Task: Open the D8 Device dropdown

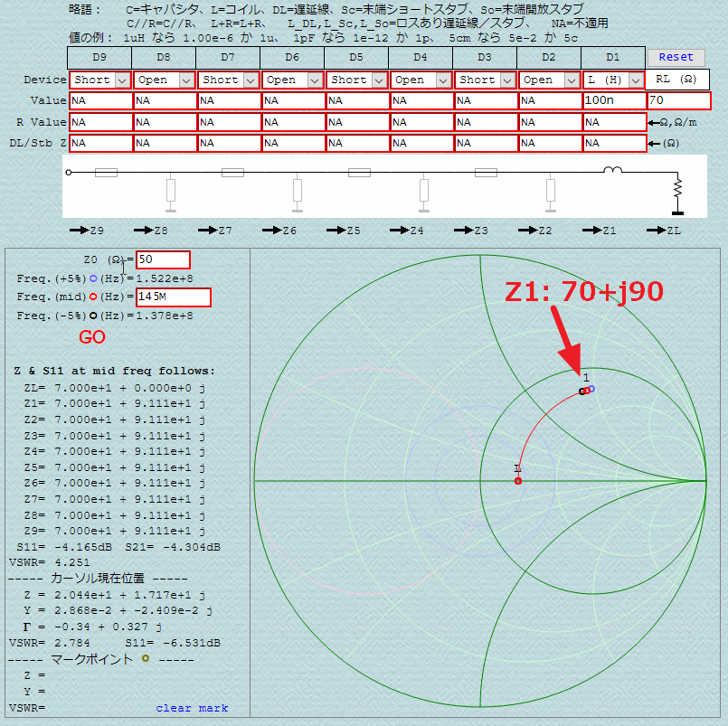Action: click(164, 80)
